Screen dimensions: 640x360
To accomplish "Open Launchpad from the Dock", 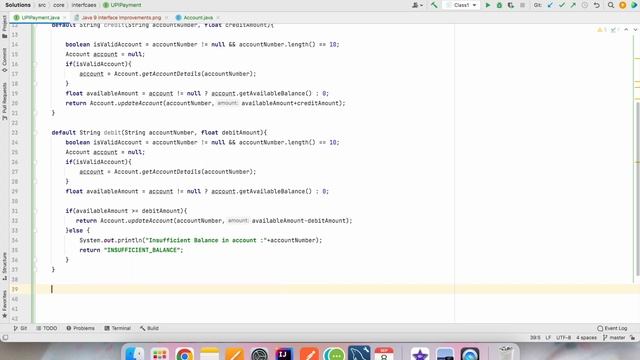I will pos(160,354).
